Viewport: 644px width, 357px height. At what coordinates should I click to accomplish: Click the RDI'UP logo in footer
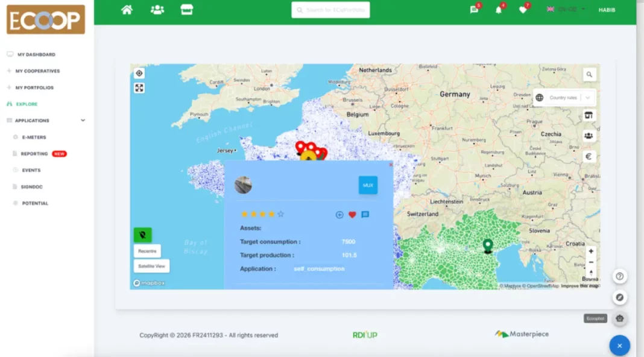365,335
